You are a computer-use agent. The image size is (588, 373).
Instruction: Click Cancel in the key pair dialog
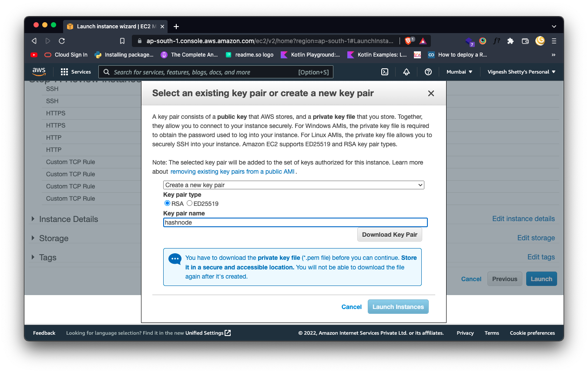click(352, 307)
